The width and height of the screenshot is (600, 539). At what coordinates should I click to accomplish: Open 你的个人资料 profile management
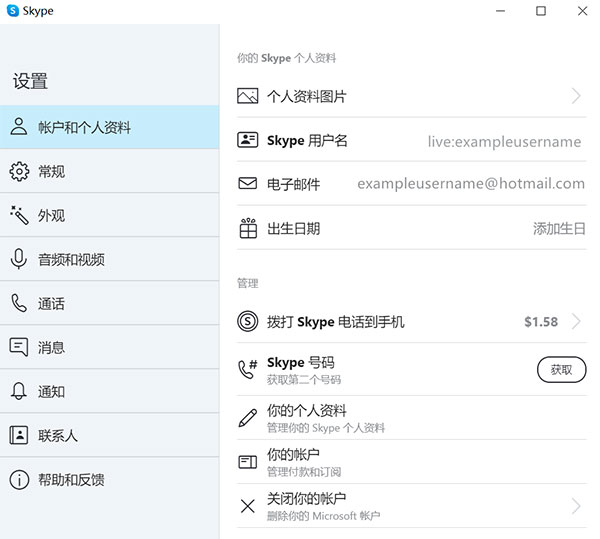[x=411, y=418]
